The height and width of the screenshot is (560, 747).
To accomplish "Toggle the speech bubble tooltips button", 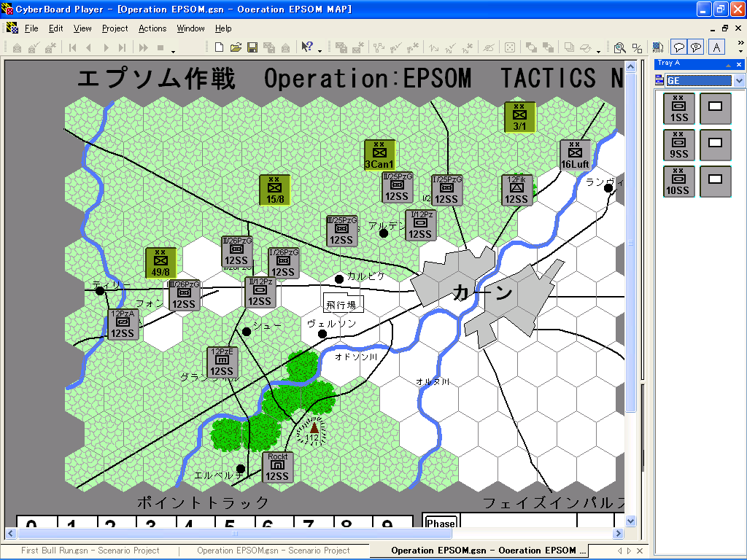I will tap(679, 47).
